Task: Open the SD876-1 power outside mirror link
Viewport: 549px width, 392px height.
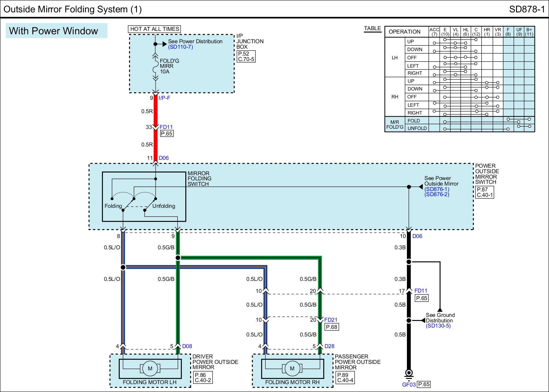Action: point(436,189)
